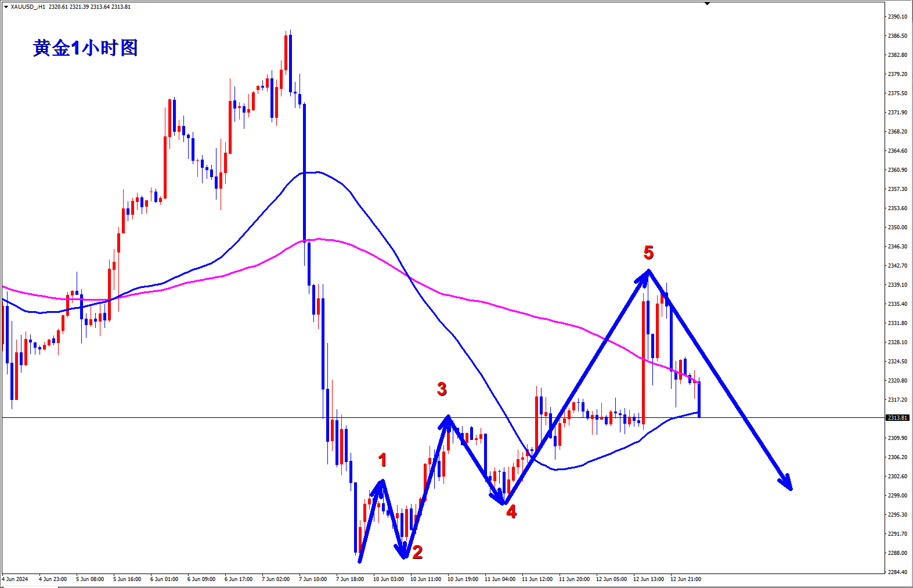Click the 2342.70 price axis label
Image resolution: width=913 pixels, height=588 pixels.
(x=897, y=266)
